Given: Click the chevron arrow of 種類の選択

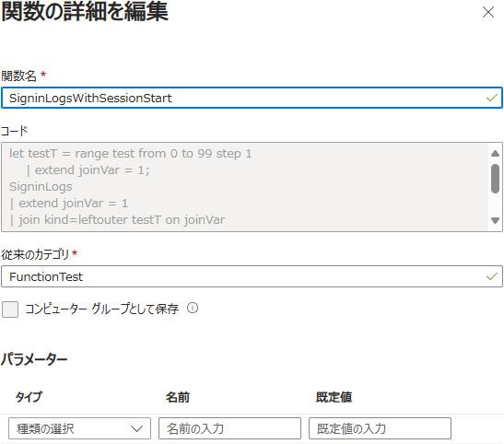Looking at the screenshot, I should pyautogui.click(x=136, y=428).
